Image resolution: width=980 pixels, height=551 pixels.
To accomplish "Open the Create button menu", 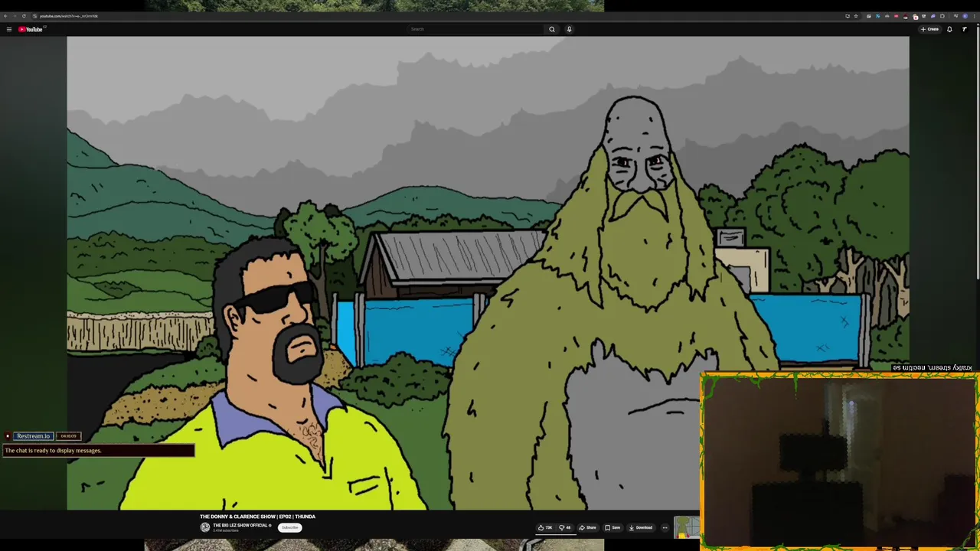I will [929, 29].
